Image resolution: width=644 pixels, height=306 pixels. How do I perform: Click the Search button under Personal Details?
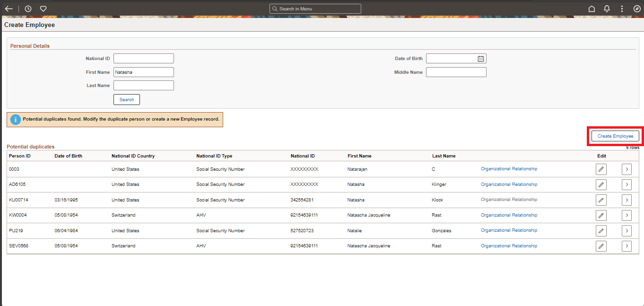[126, 99]
